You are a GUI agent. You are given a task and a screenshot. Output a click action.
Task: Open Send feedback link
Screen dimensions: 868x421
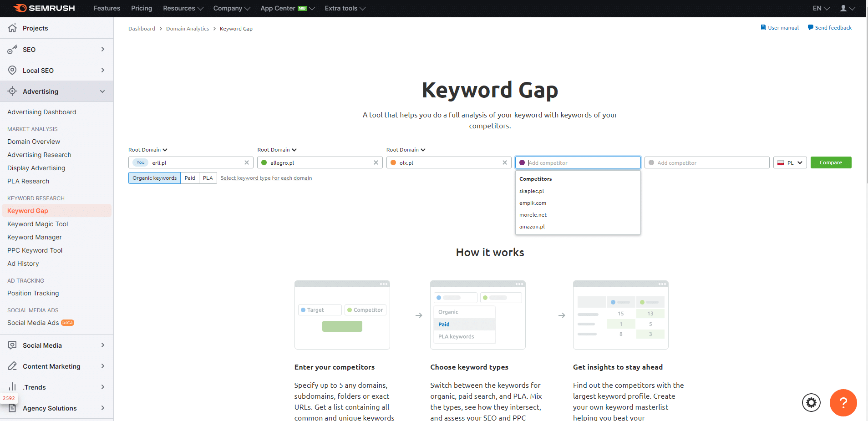click(x=833, y=28)
